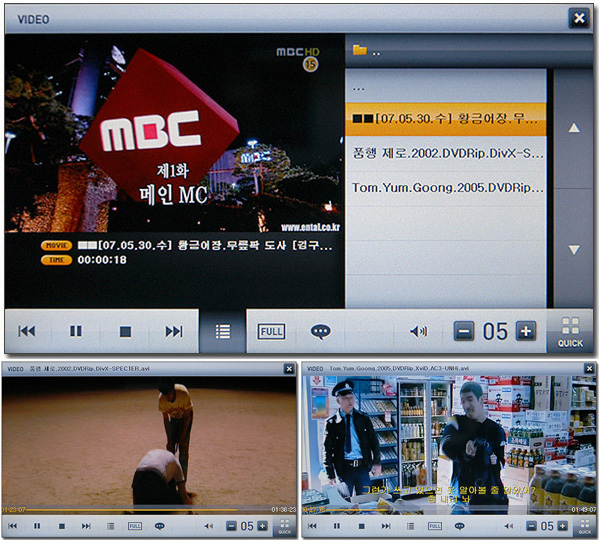Select highlighted '[07.05.30.수] 황금어장' file
Viewport: 600px width, 544px height.
[446, 119]
